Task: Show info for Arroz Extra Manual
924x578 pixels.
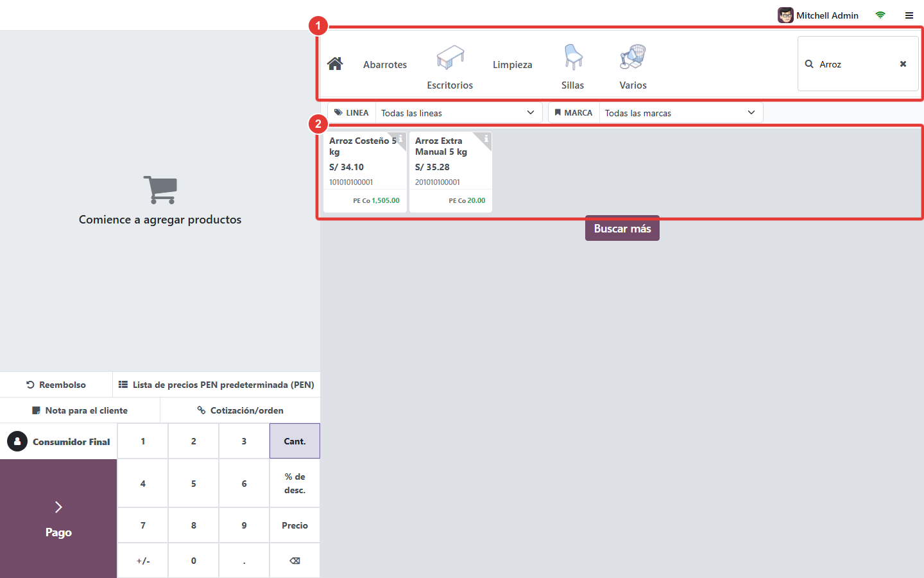Action: pyautogui.click(x=486, y=138)
